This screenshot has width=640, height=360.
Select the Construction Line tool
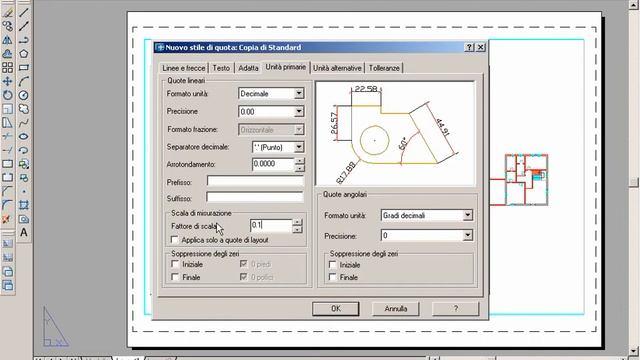tap(24, 27)
